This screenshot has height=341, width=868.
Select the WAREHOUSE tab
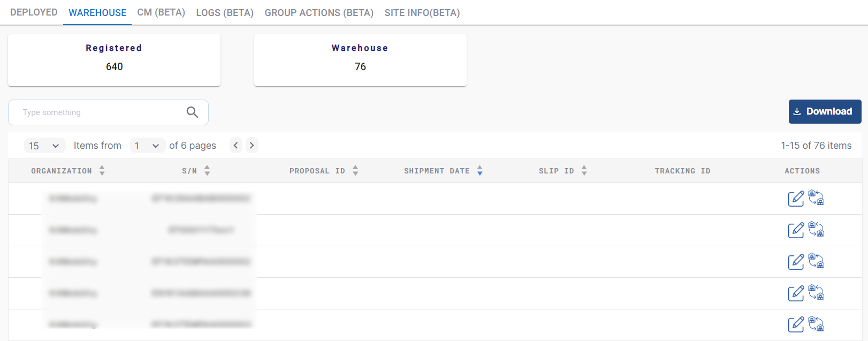(x=97, y=12)
